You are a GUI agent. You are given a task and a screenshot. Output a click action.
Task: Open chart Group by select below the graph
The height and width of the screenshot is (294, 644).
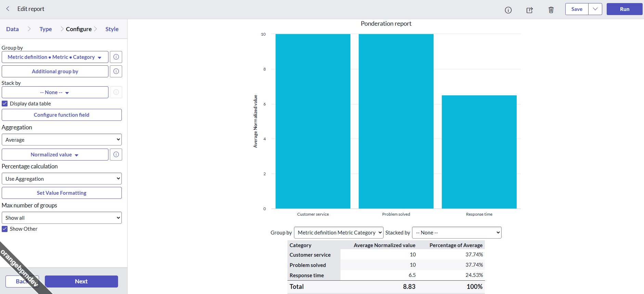coord(339,233)
